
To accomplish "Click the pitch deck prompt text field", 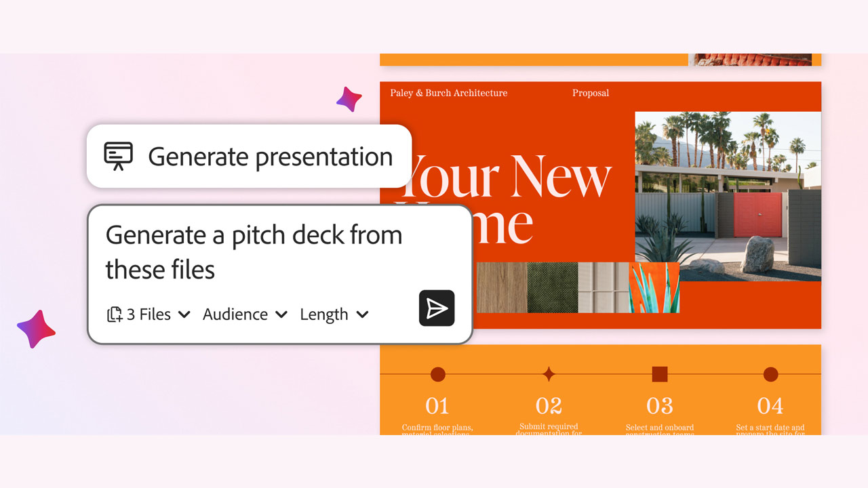I will pos(254,252).
